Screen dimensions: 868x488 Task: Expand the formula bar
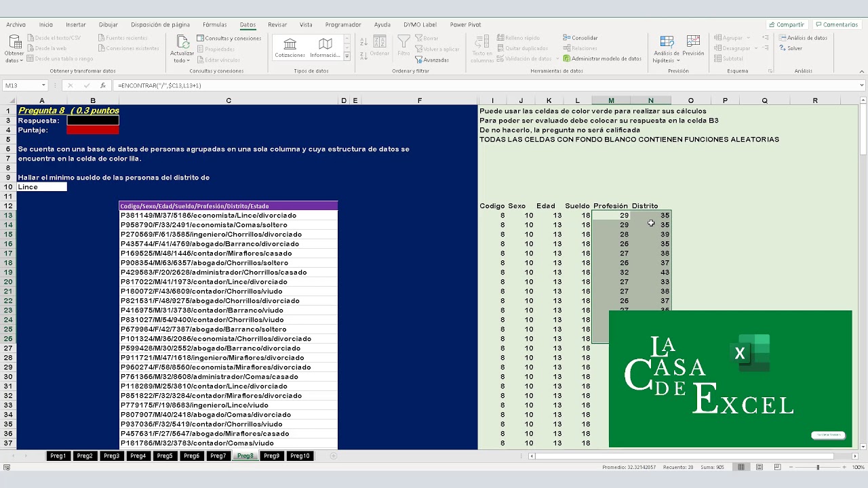pos(862,85)
